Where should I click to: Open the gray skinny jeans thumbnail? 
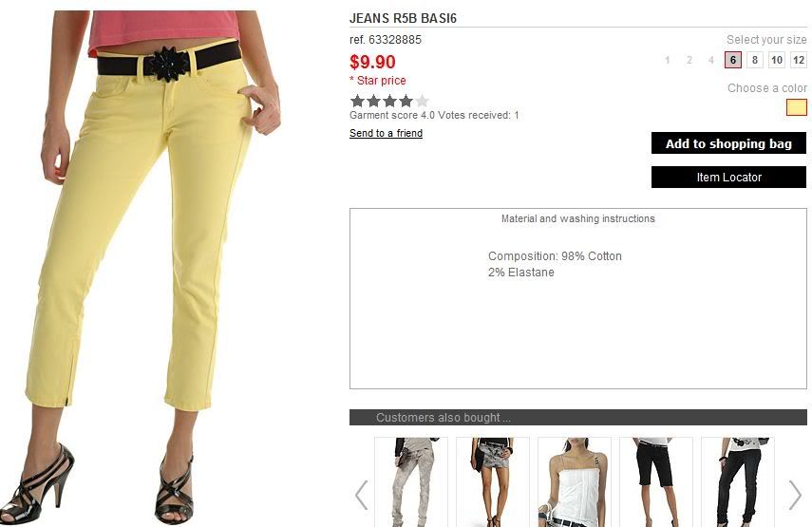tap(411, 482)
